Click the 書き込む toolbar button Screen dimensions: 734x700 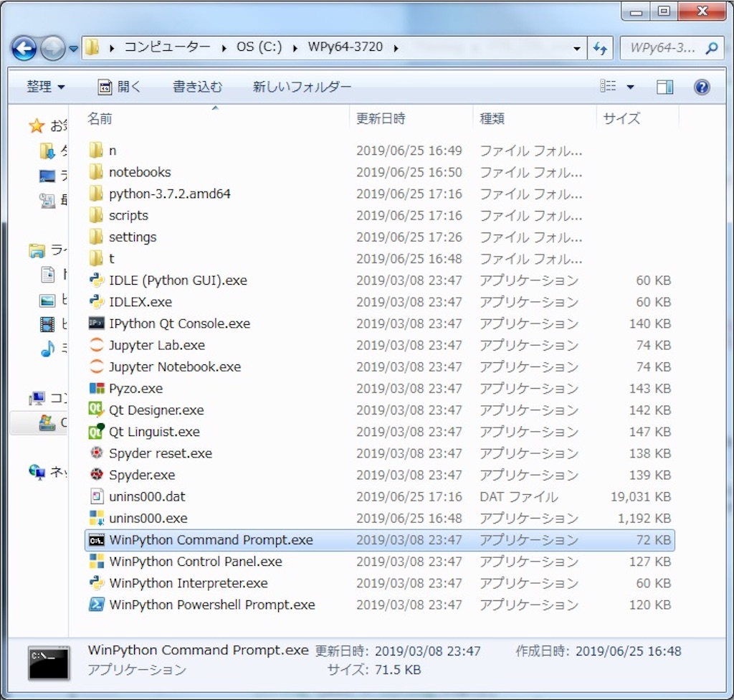coord(198,87)
